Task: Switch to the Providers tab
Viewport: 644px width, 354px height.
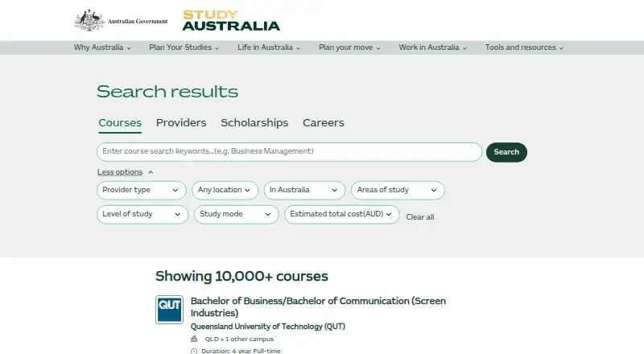Action: 181,123
